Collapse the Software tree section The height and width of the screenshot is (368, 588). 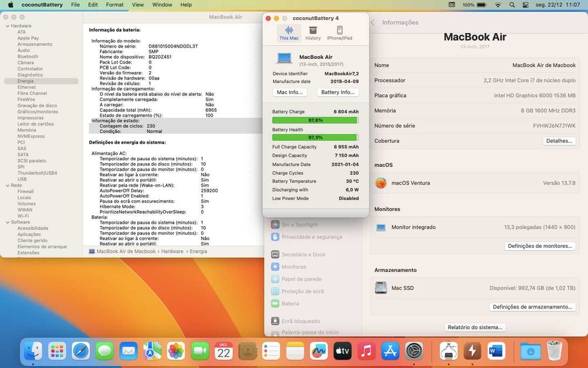coord(8,223)
